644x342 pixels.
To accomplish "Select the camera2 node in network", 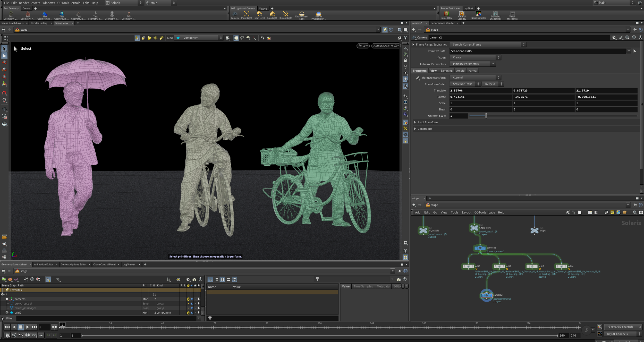I will 486,295.
